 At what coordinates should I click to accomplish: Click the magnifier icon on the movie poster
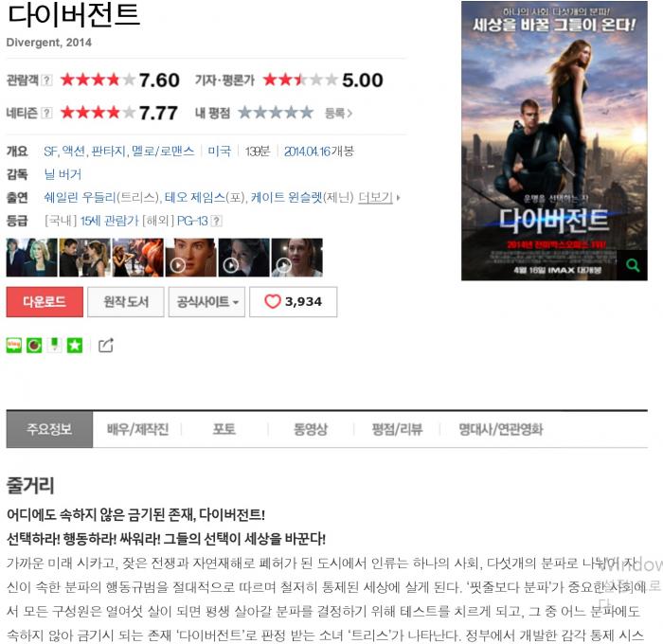(632, 265)
